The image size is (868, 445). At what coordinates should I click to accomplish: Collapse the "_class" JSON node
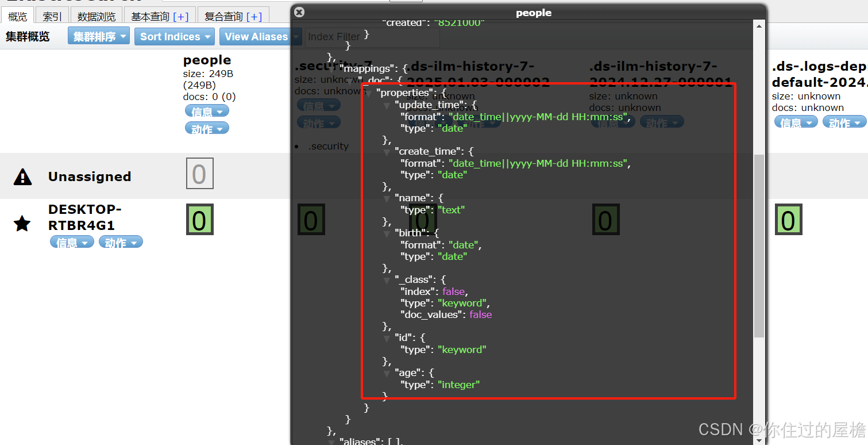[387, 280]
